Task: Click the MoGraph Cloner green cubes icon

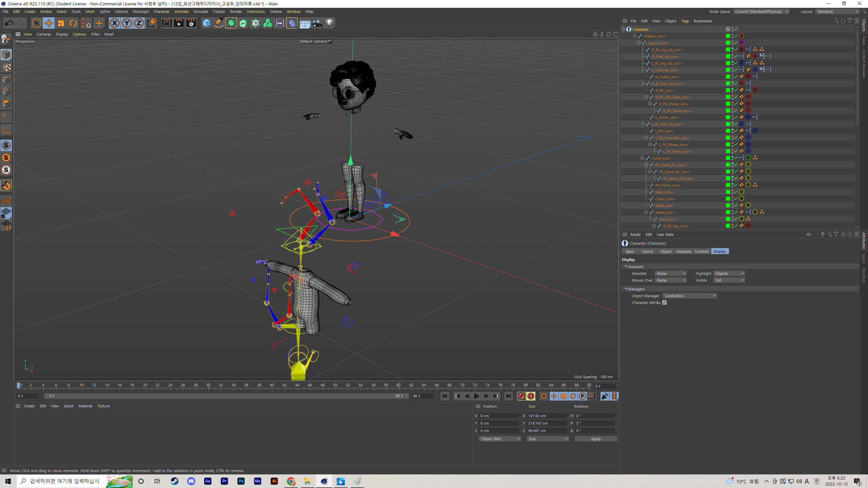Action: point(268,23)
